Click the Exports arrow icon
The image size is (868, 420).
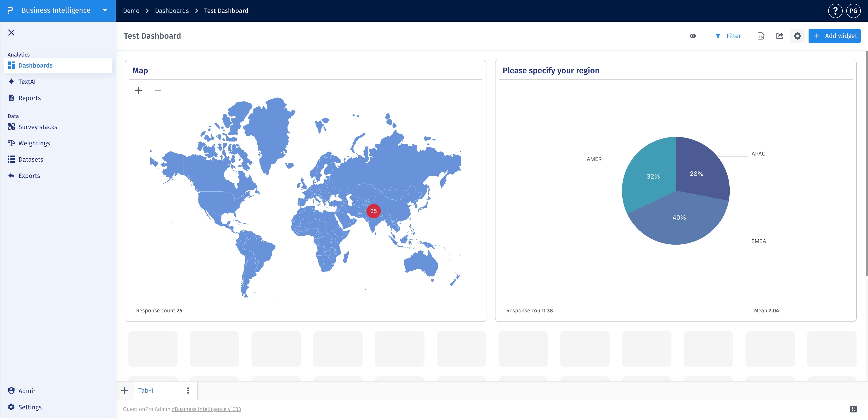pyautogui.click(x=11, y=176)
